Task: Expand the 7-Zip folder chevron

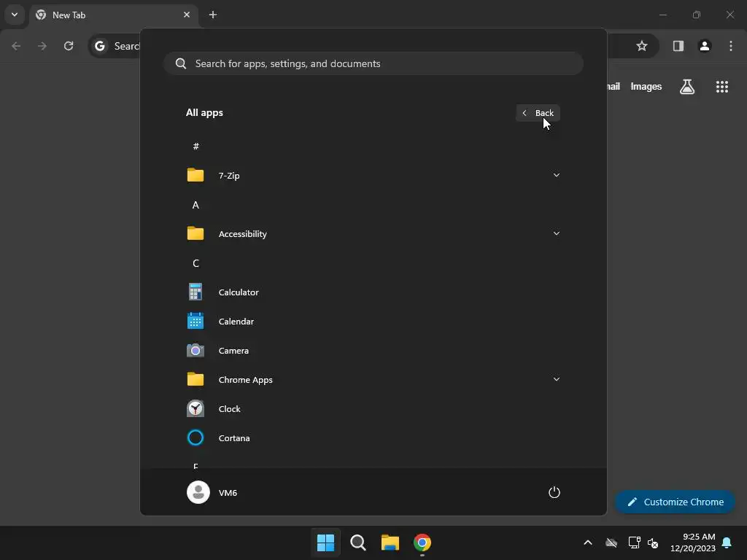Action: [557, 175]
